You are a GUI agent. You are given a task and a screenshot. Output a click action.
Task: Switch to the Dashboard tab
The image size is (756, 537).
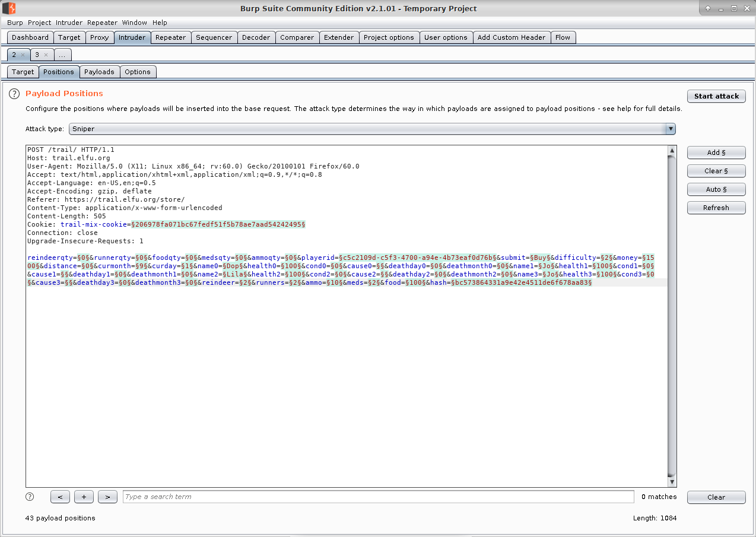(x=30, y=37)
